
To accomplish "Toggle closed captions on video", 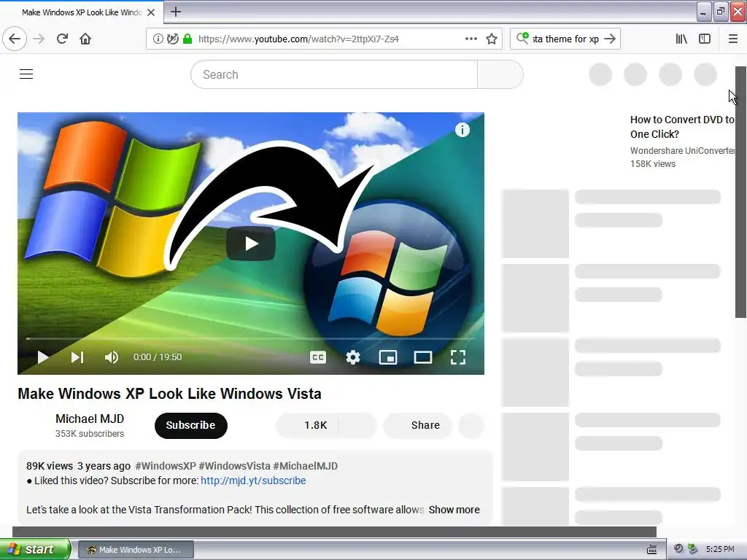I will click(x=318, y=357).
